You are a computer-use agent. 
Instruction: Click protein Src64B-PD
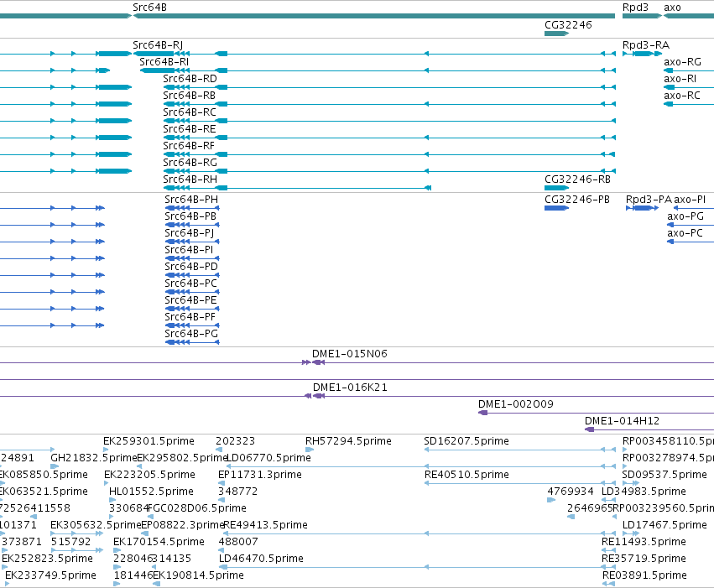click(191, 267)
